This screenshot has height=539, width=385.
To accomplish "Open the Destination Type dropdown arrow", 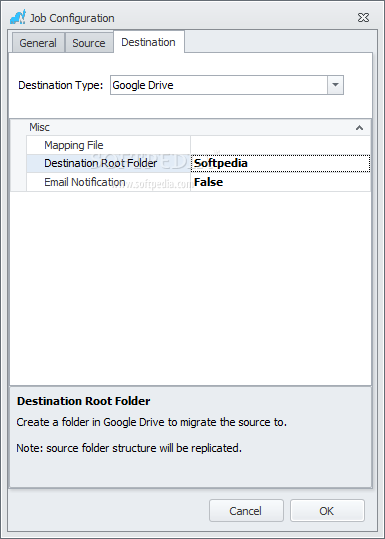I will (x=336, y=85).
